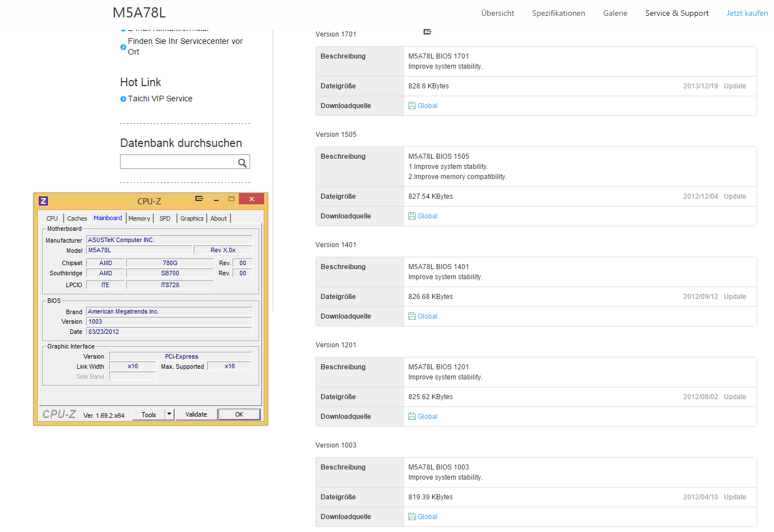Click the Graphic Interface Version PCI-Express
Viewport: 774px width, 532px height.
(x=181, y=356)
